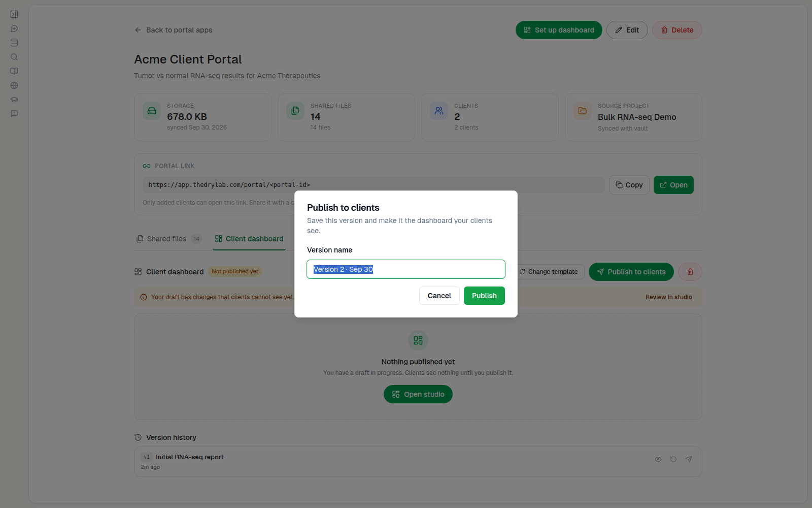Delete the dashboard draft with trash icon
812x508 pixels.
690,272
